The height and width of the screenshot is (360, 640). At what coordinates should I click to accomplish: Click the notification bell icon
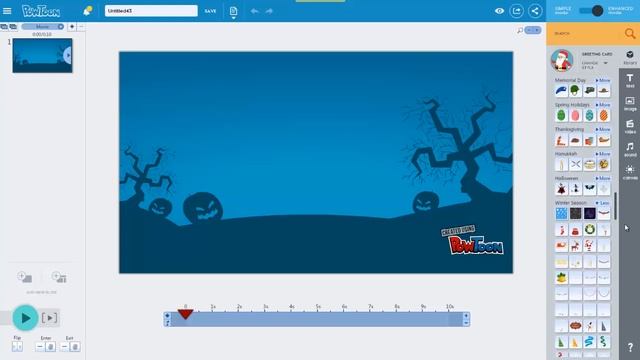click(x=87, y=11)
